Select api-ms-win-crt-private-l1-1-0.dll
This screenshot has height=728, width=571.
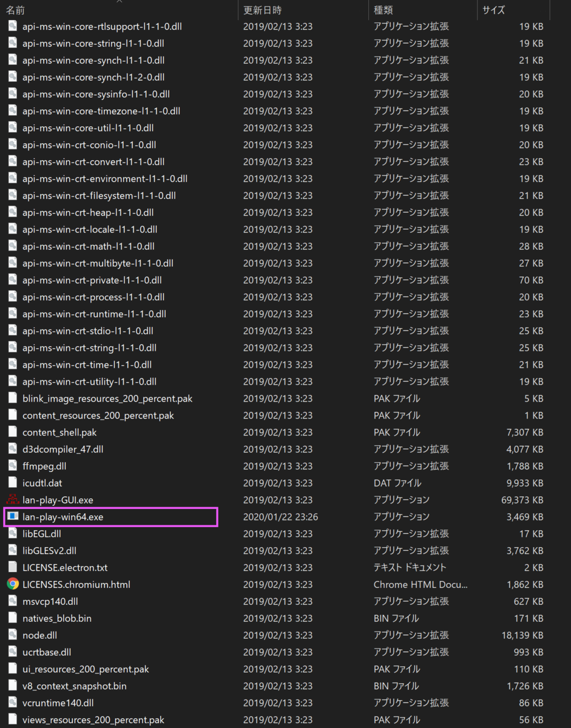[x=92, y=280]
